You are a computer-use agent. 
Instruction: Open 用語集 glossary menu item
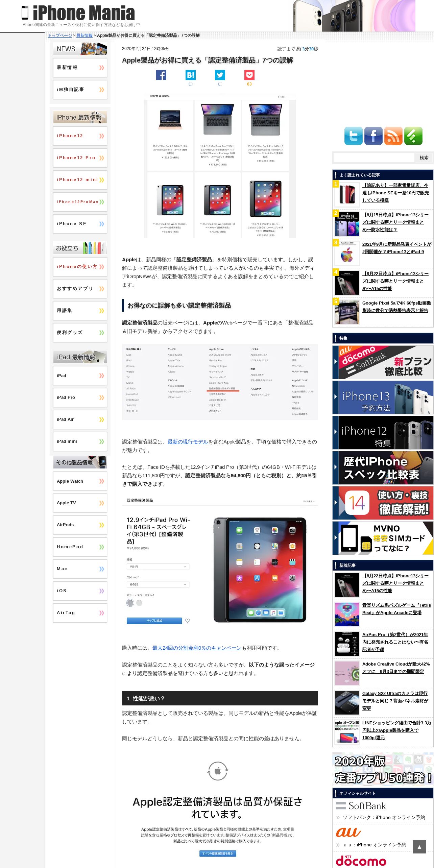[x=80, y=311]
